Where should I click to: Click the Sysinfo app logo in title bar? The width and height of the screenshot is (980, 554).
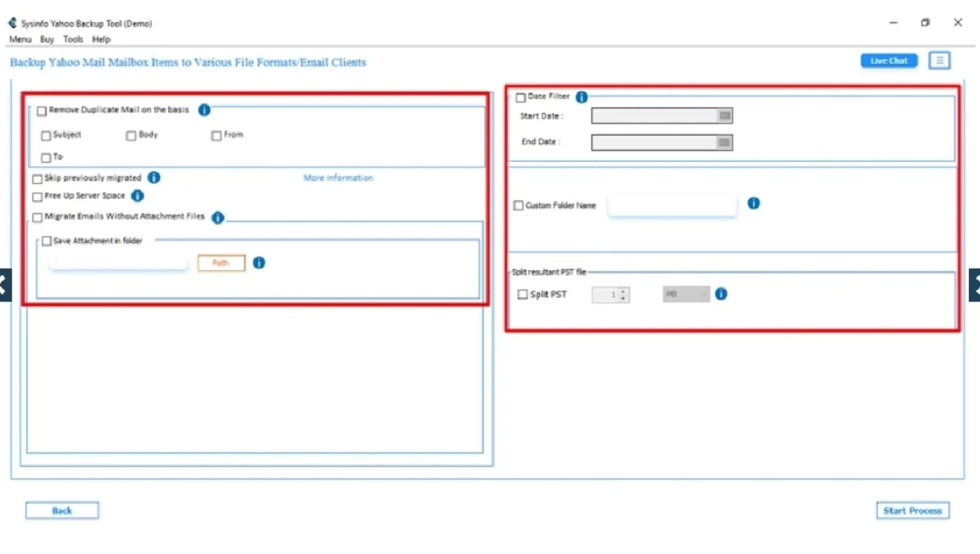(x=13, y=23)
